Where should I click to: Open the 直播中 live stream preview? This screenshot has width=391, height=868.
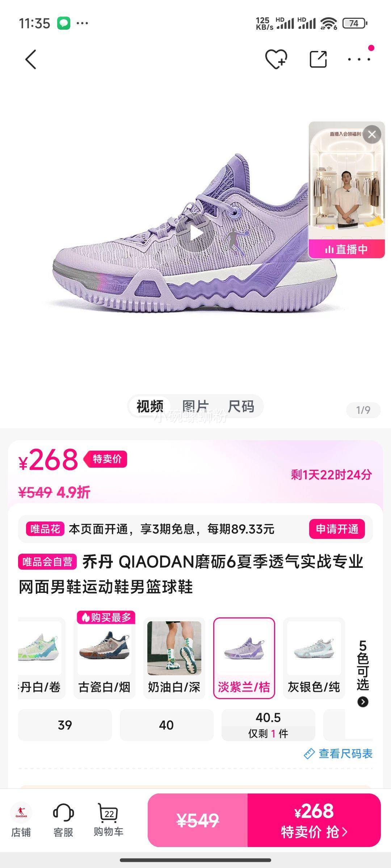coord(346,190)
